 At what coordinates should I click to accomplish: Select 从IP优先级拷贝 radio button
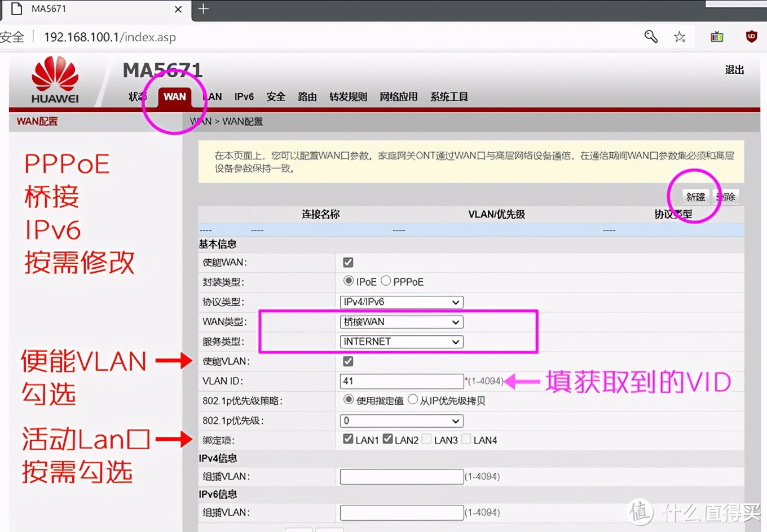[413, 400]
